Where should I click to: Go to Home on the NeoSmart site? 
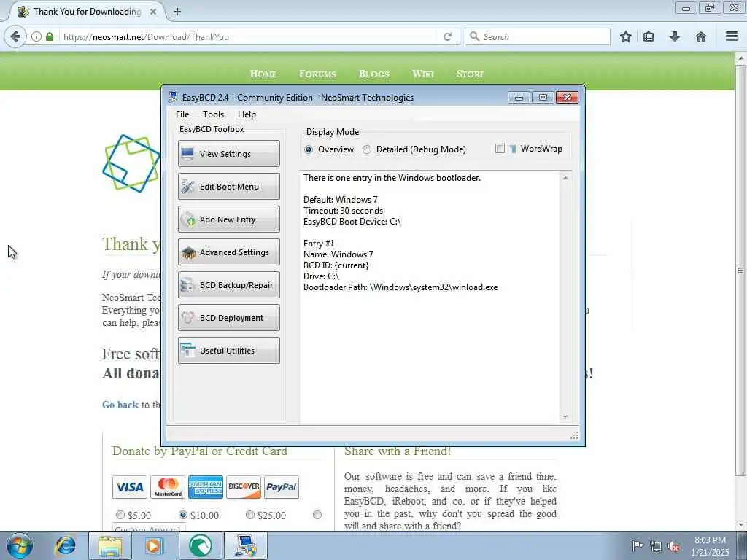pos(263,74)
